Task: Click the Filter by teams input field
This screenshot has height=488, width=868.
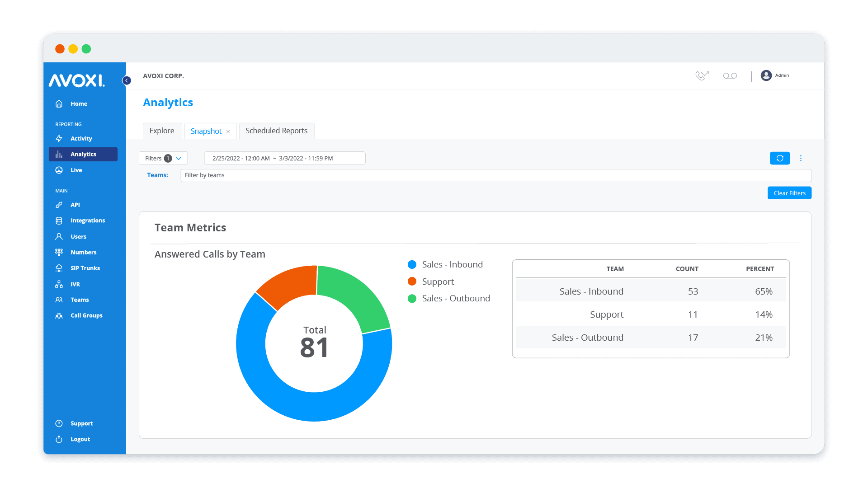Action: coord(316,175)
